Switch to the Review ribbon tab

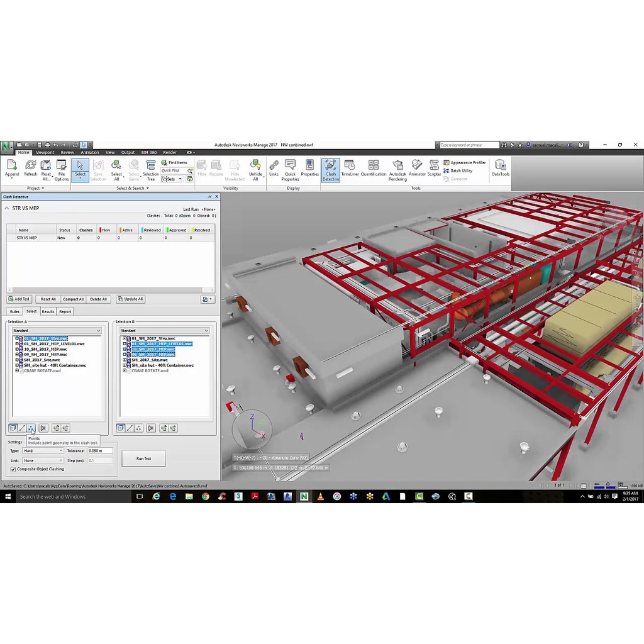[67, 152]
